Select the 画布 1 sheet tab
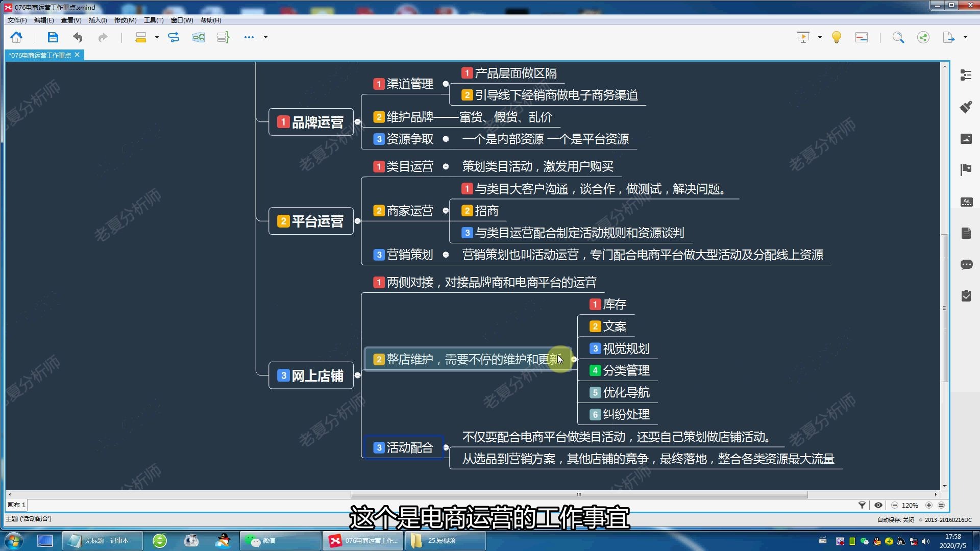 (16, 505)
